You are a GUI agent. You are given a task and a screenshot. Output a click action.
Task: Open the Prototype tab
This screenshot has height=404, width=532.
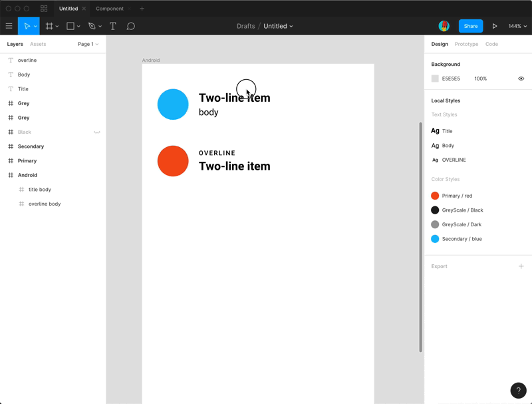(x=466, y=44)
